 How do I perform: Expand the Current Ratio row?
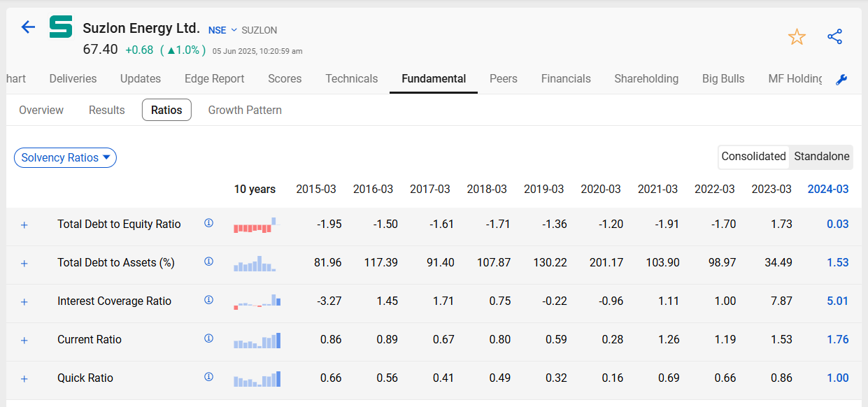point(24,341)
